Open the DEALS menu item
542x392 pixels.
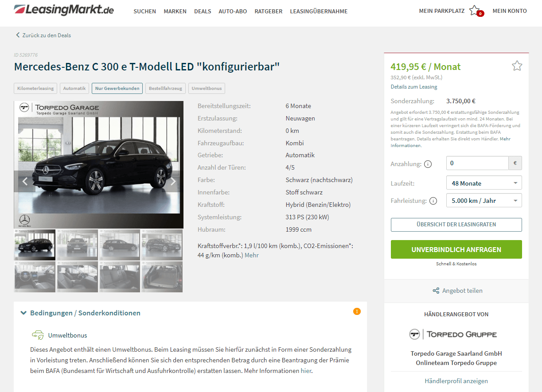tap(203, 12)
